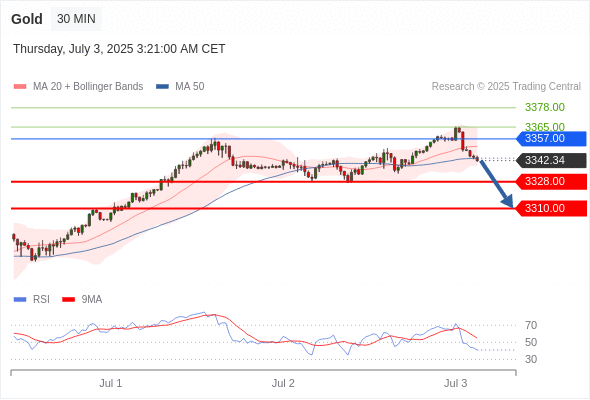The image size is (590, 400).
Task: Toggle the RSI legend entry
Action: coord(32,300)
